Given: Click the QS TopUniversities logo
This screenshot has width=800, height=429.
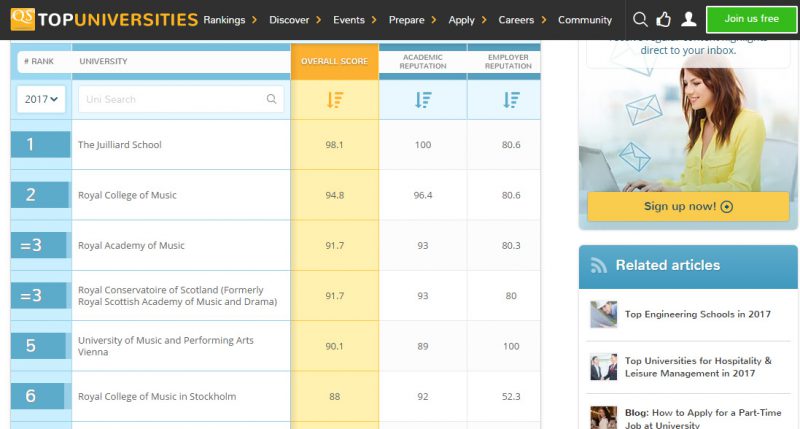Looking at the screenshot, I should pyautogui.click(x=104, y=19).
